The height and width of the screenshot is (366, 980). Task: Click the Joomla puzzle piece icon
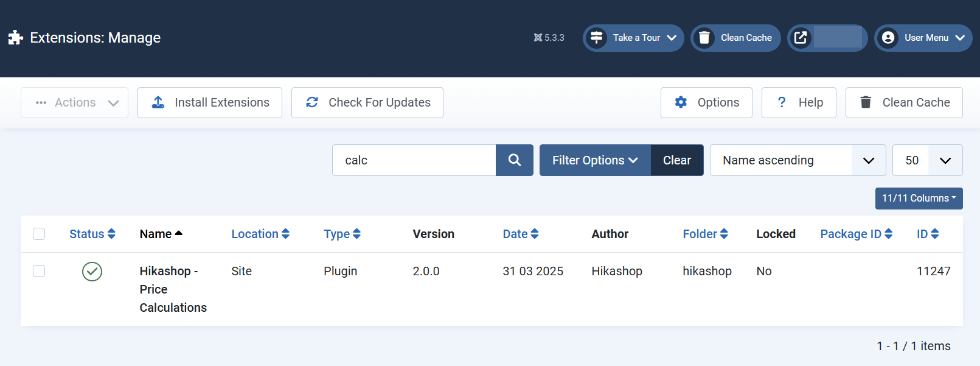coord(15,38)
